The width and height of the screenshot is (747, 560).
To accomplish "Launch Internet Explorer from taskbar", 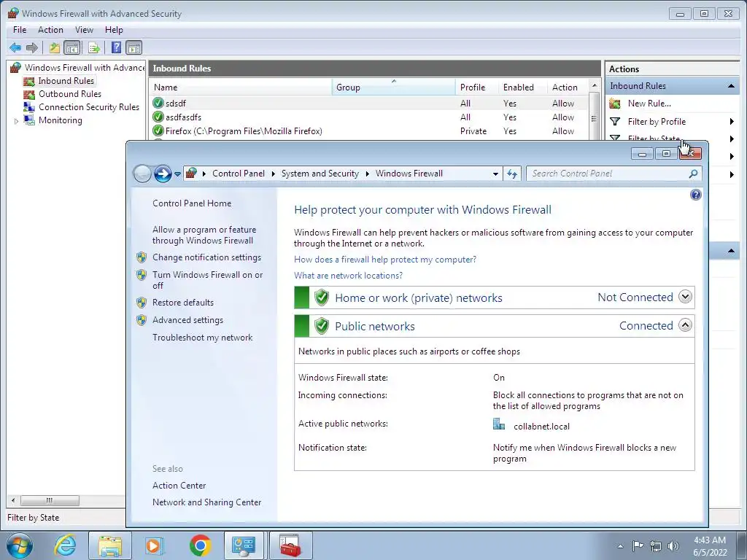I will pos(66,545).
